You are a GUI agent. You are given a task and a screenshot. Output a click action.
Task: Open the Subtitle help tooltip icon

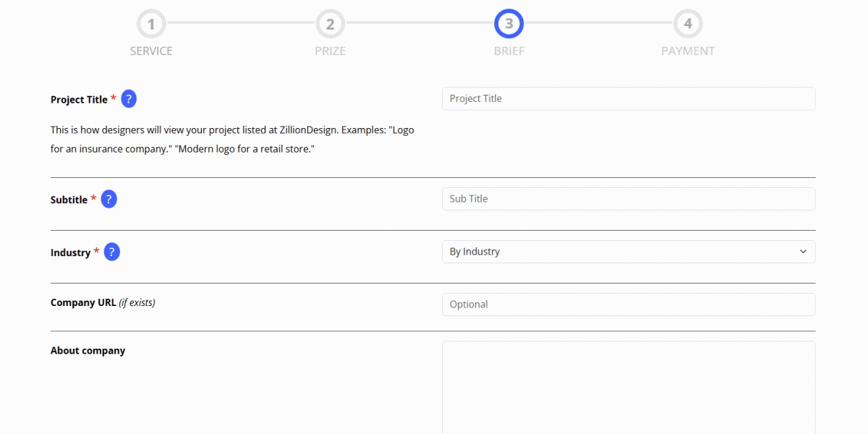109,199
